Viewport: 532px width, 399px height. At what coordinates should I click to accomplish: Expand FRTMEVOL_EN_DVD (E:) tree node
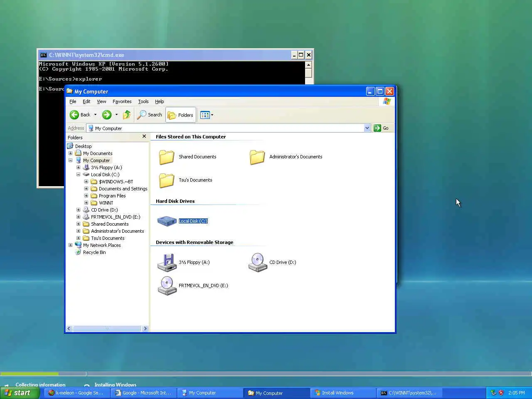point(78,217)
